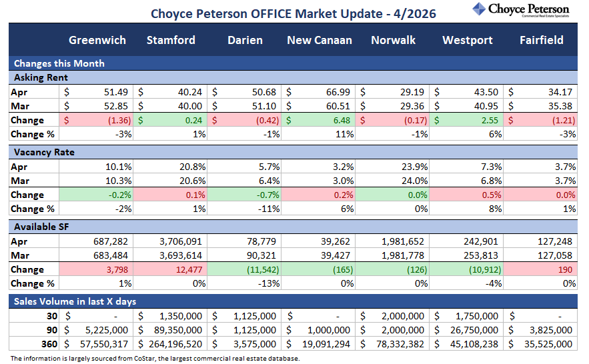The width and height of the screenshot is (589, 364).
Task: Click Norwalk March available SF 1,981,778
Action: click(x=403, y=255)
